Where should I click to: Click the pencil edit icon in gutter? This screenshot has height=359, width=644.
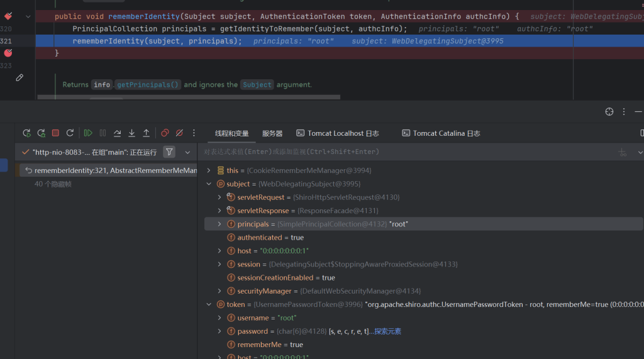(x=19, y=78)
